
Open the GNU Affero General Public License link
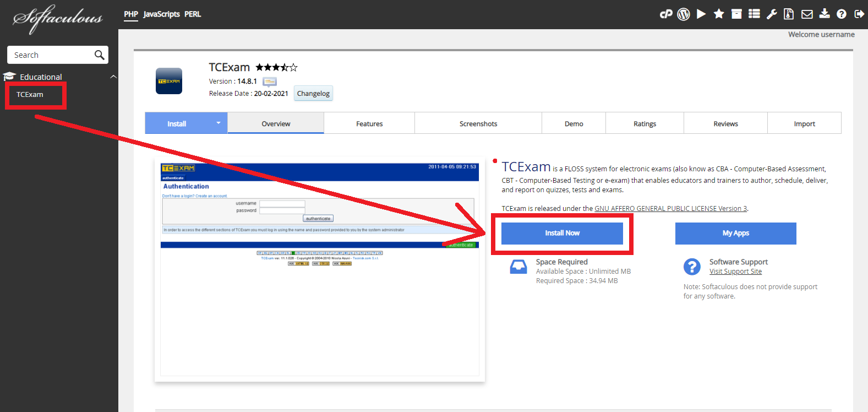pos(670,208)
